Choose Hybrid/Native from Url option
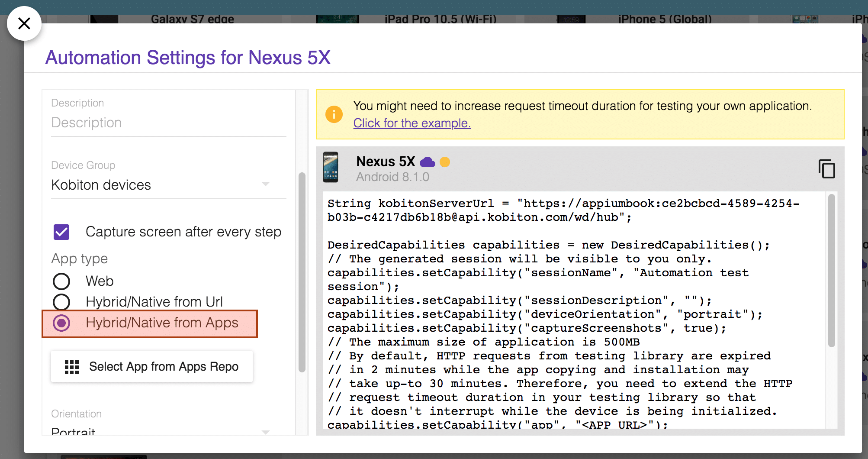 [61, 302]
